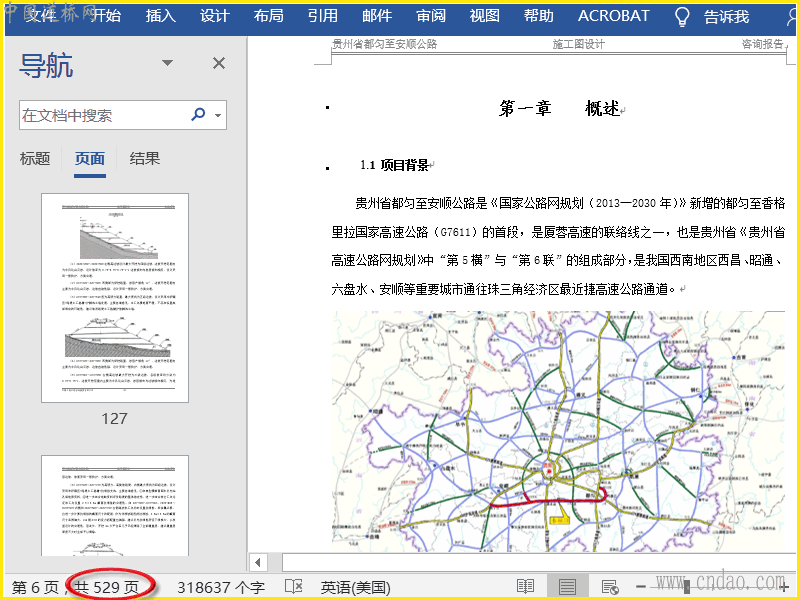Click the lightbulb Tell Me icon
The width and height of the screenshot is (800, 600).
pos(682,17)
